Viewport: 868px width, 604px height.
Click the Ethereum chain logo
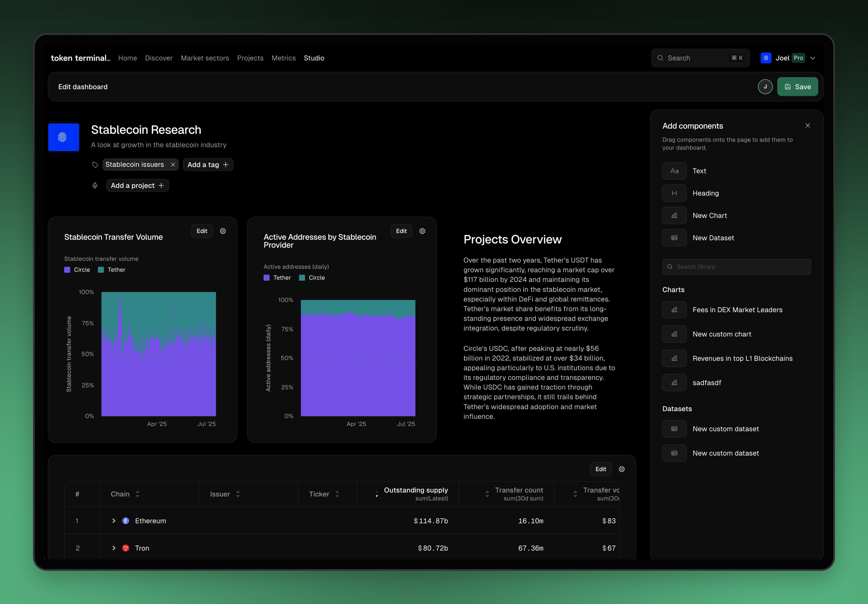[x=126, y=521]
